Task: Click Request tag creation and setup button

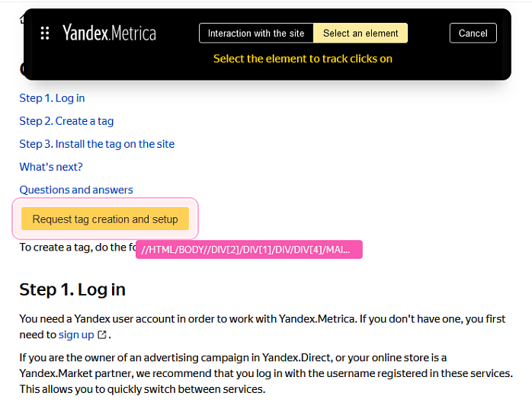Action: click(x=105, y=219)
